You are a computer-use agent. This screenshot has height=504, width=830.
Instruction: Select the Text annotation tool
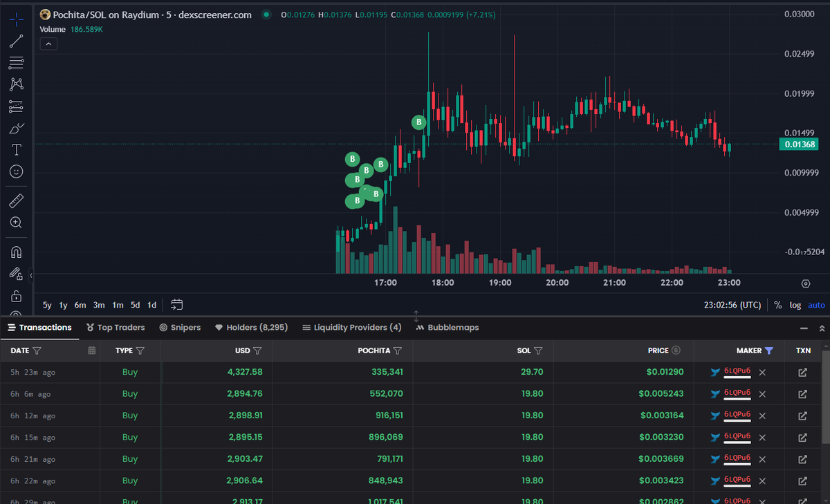(x=17, y=150)
